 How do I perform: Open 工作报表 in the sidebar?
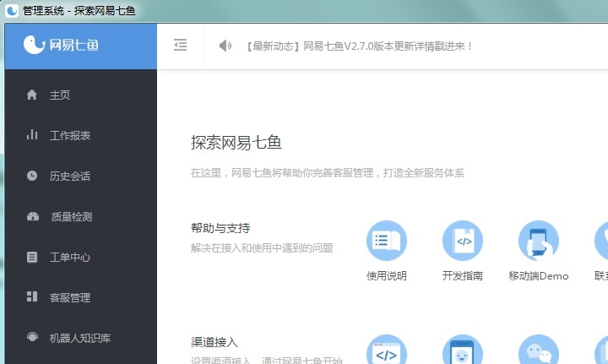70,135
